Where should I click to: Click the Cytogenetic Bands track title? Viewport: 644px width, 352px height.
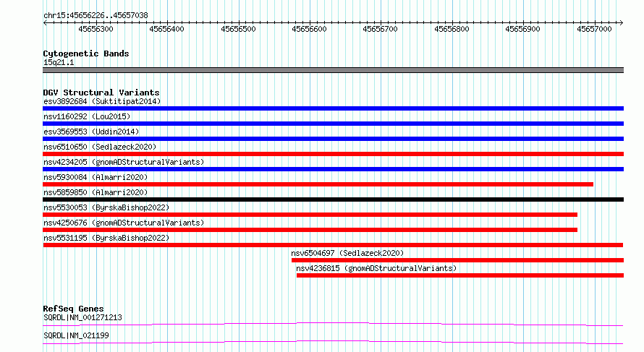[86, 53]
